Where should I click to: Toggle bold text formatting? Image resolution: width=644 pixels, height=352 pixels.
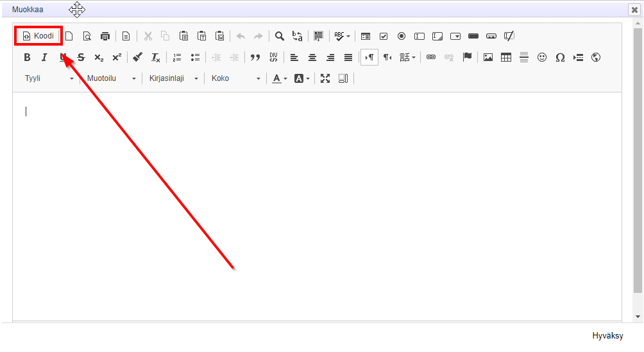[27, 58]
